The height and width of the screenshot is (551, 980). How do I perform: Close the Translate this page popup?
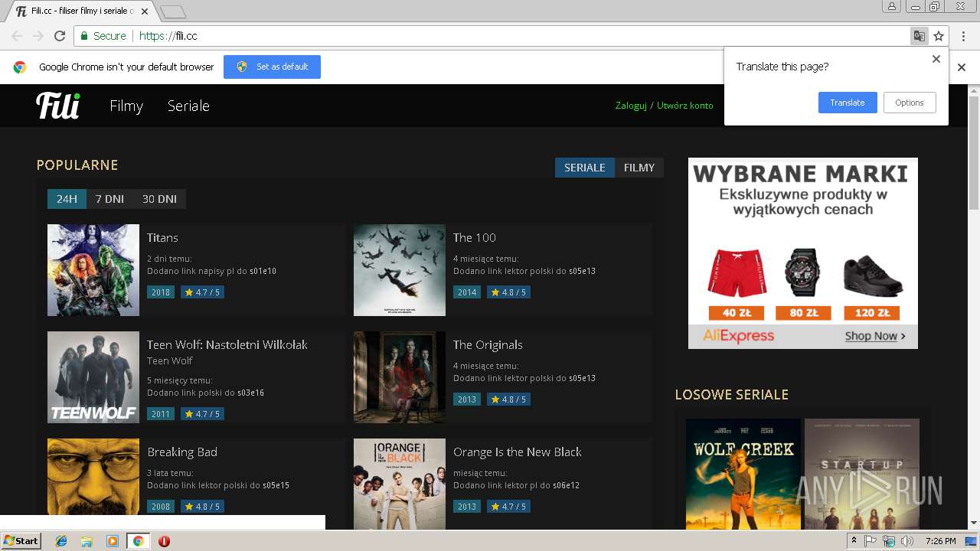click(936, 59)
